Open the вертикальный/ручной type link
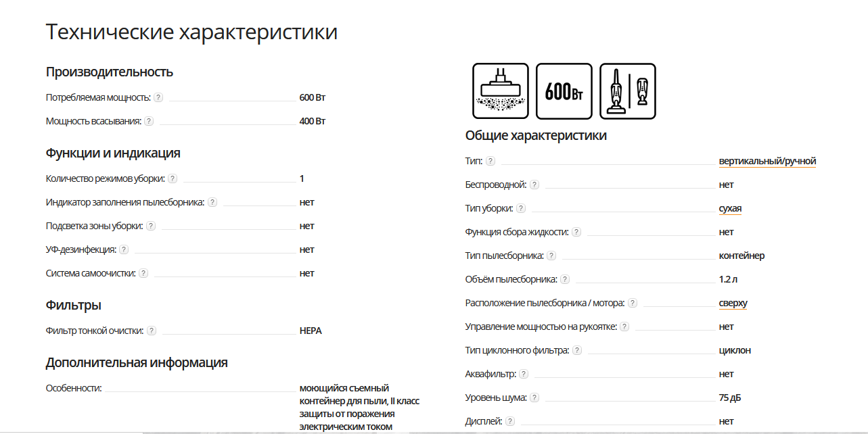 [x=767, y=161]
